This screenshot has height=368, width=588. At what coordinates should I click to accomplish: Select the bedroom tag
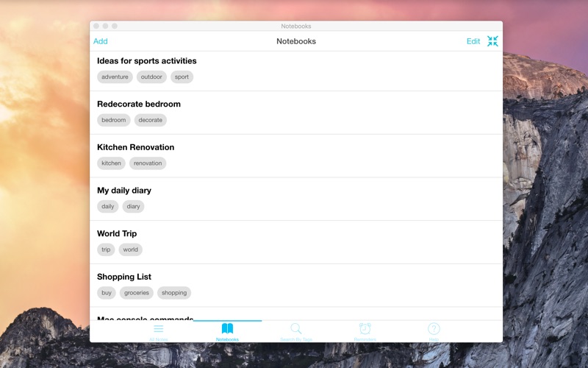114,120
